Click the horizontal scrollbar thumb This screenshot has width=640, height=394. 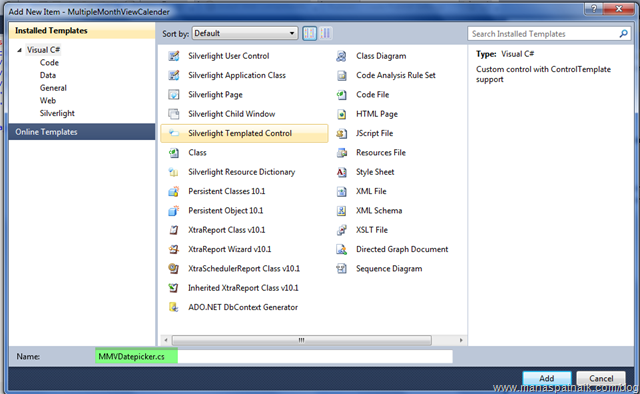tap(302, 340)
